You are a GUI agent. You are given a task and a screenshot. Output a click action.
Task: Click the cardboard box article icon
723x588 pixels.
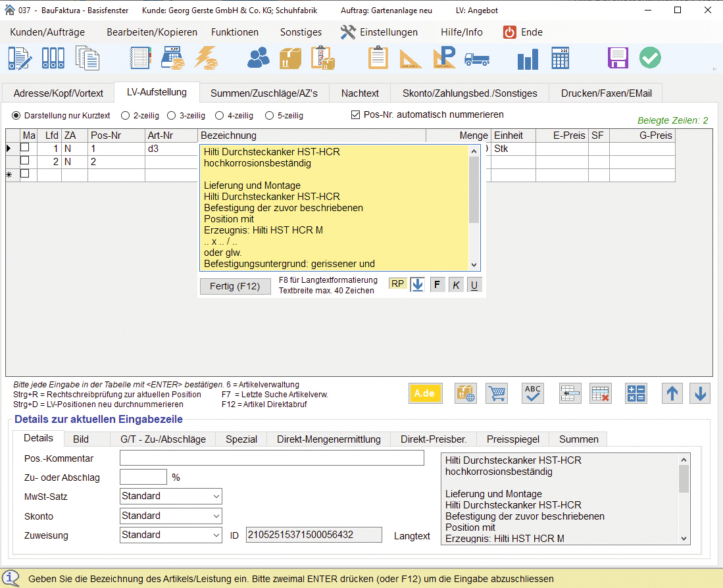click(x=291, y=59)
